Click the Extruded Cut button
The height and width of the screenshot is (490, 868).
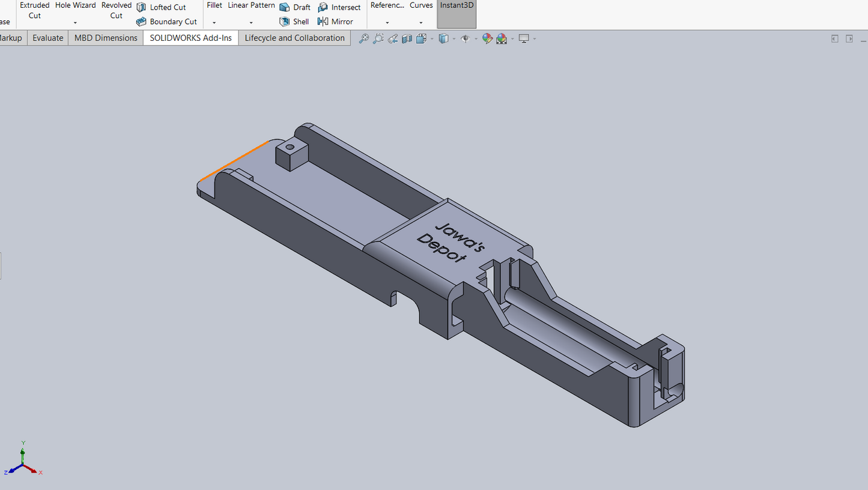(34, 10)
